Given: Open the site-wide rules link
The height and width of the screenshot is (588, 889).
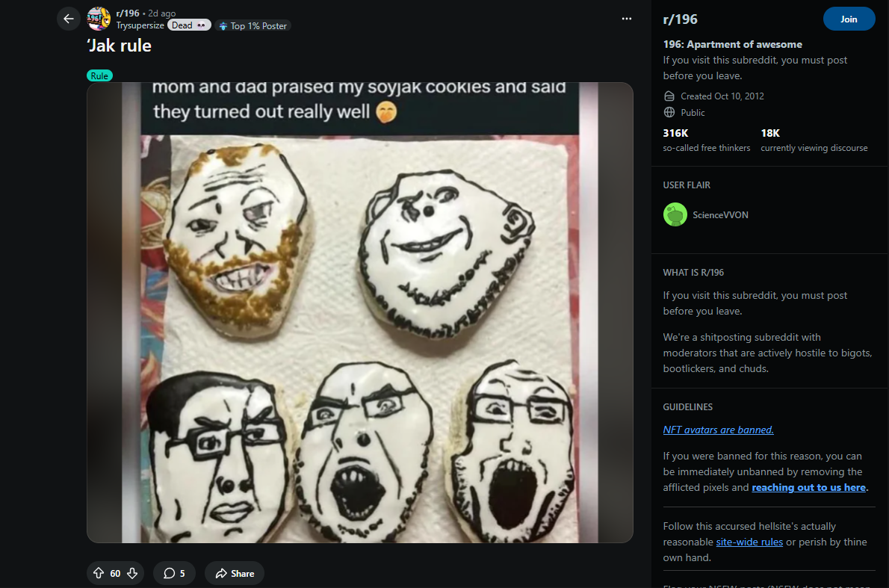Looking at the screenshot, I should (x=749, y=542).
